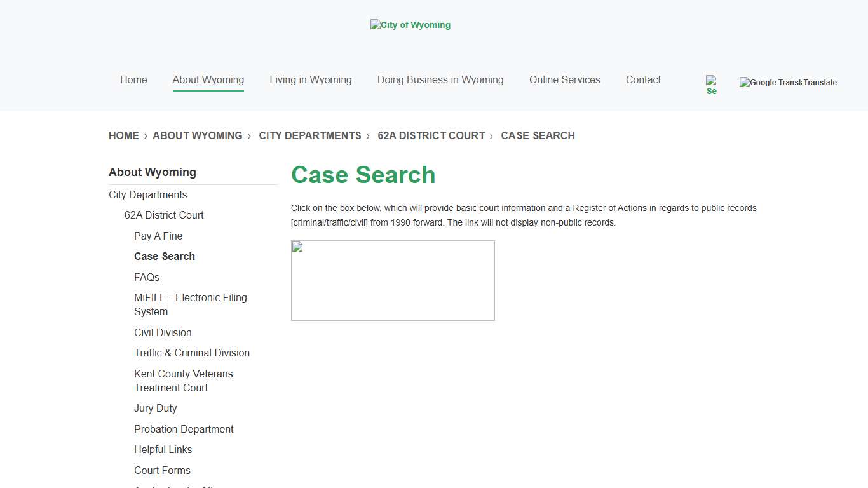The image size is (868, 488).
Task: Open the Online Services menu
Action: (x=564, y=79)
